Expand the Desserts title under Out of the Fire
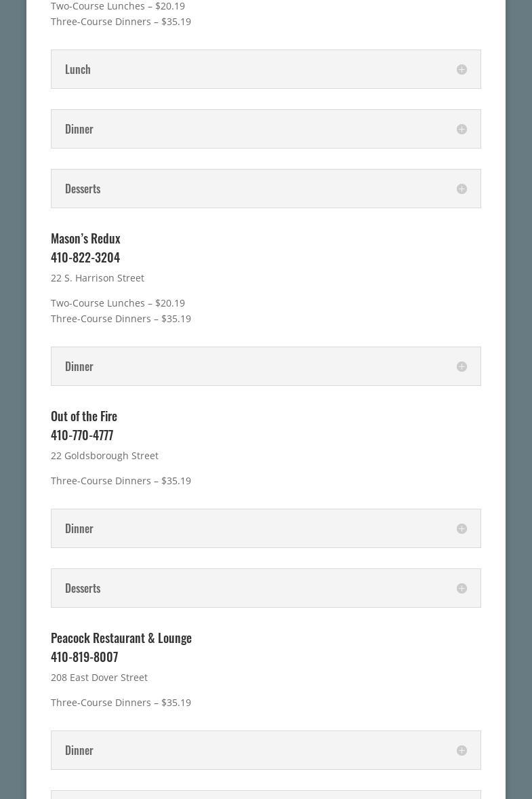 pyautogui.click(x=83, y=588)
